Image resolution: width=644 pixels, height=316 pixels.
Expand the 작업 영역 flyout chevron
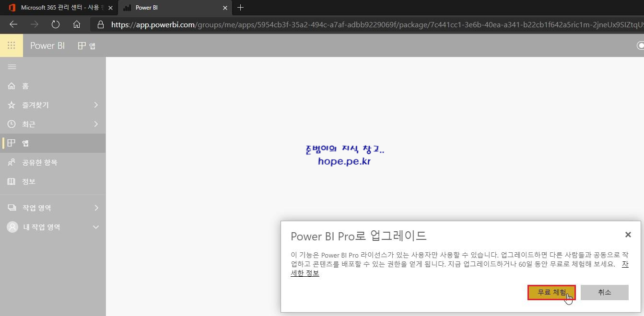pyautogui.click(x=96, y=208)
